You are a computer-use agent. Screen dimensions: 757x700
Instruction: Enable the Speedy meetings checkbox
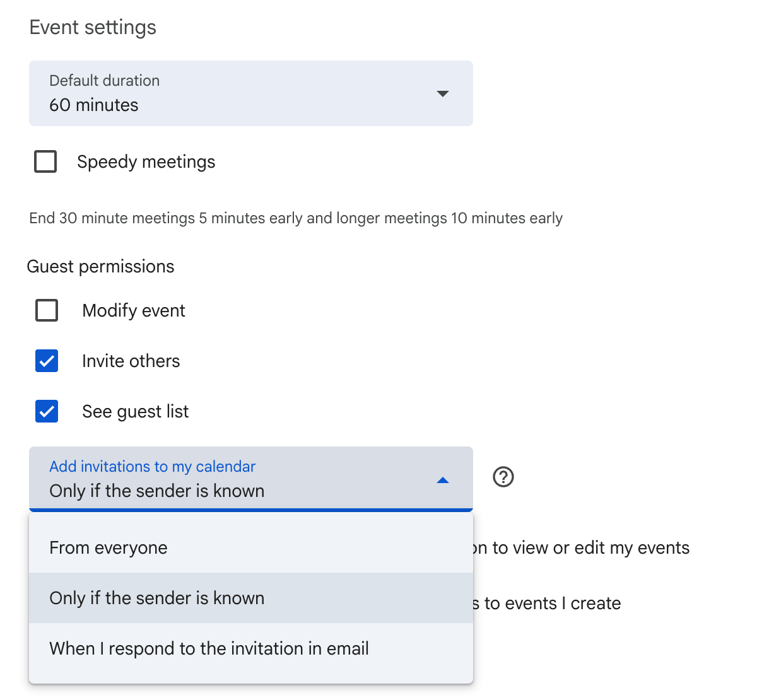(x=45, y=161)
